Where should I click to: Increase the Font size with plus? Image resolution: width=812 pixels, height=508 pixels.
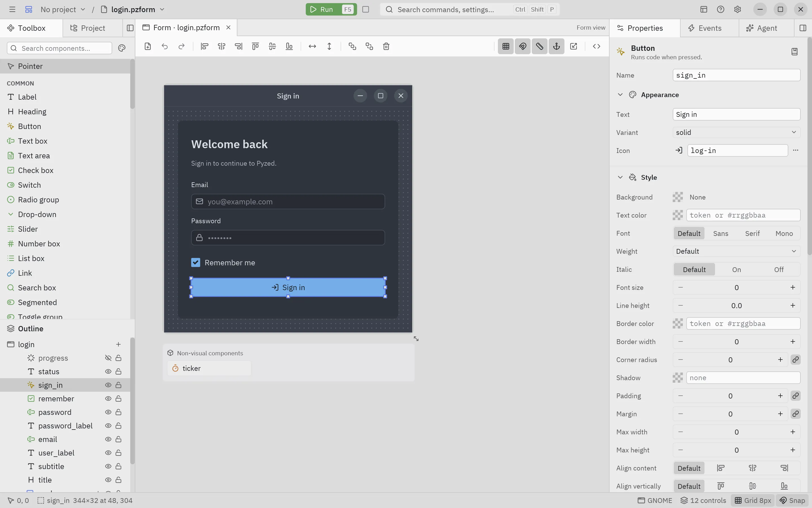(793, 288)
